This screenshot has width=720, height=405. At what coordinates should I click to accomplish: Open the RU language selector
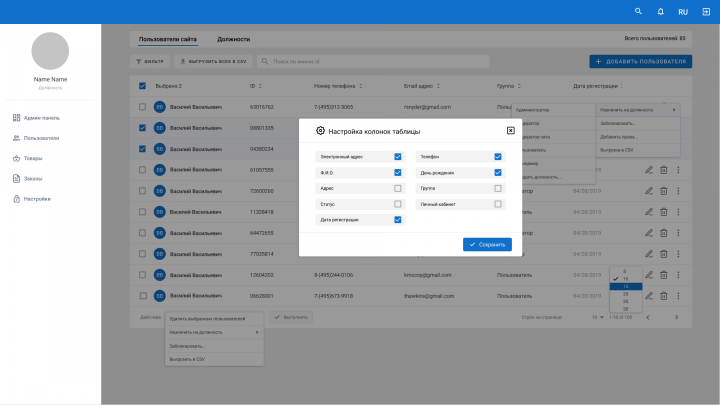pos(683,12)
